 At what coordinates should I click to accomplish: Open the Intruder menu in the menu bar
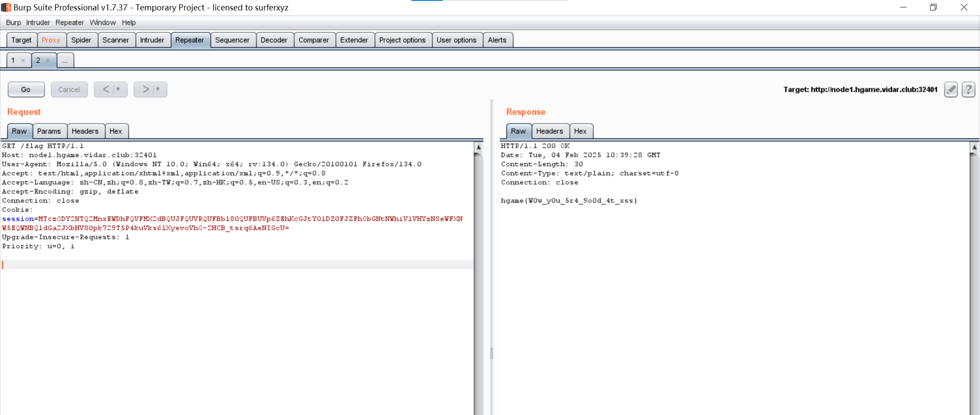point(38,23)
